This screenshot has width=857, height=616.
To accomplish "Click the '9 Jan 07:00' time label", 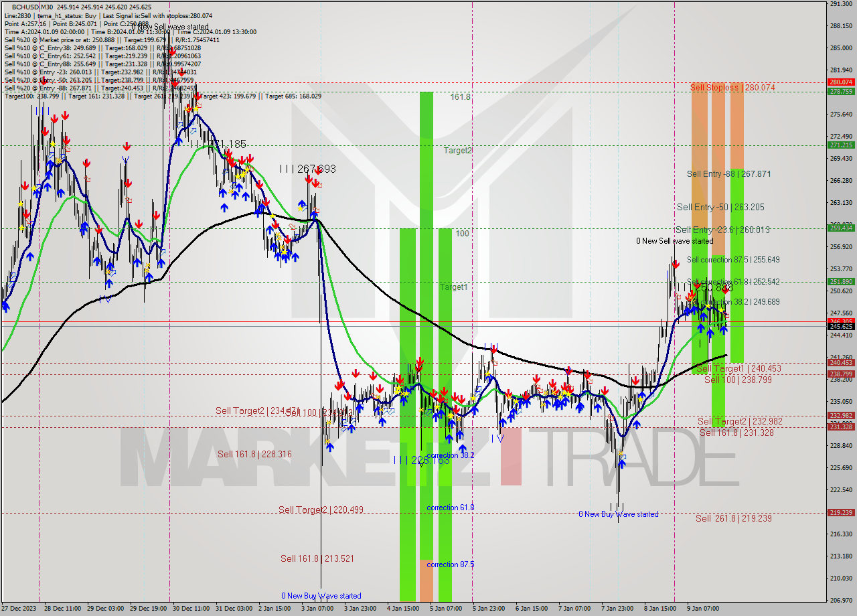I will click(x=703, y=609).
